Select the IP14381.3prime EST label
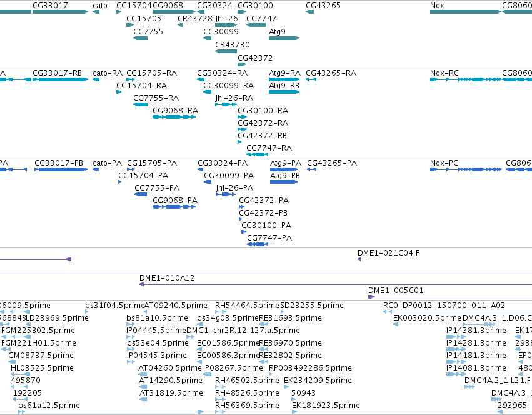This screenshot has width=532, height=415. tap(476, 331)
